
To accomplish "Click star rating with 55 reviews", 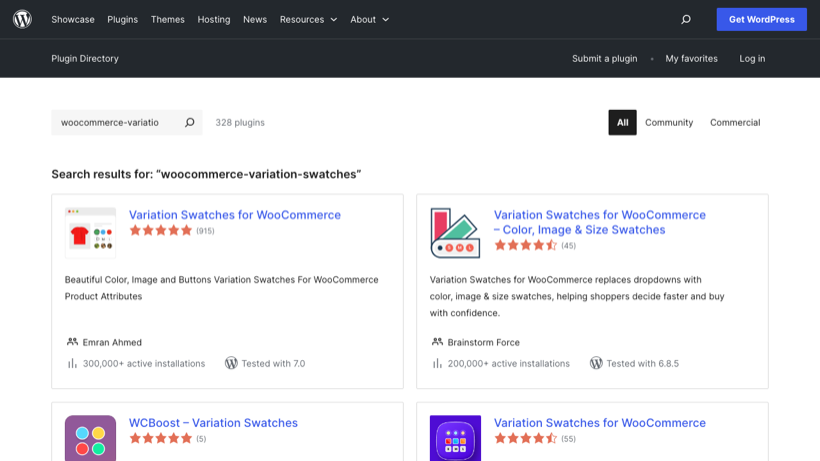I will 526,439.
